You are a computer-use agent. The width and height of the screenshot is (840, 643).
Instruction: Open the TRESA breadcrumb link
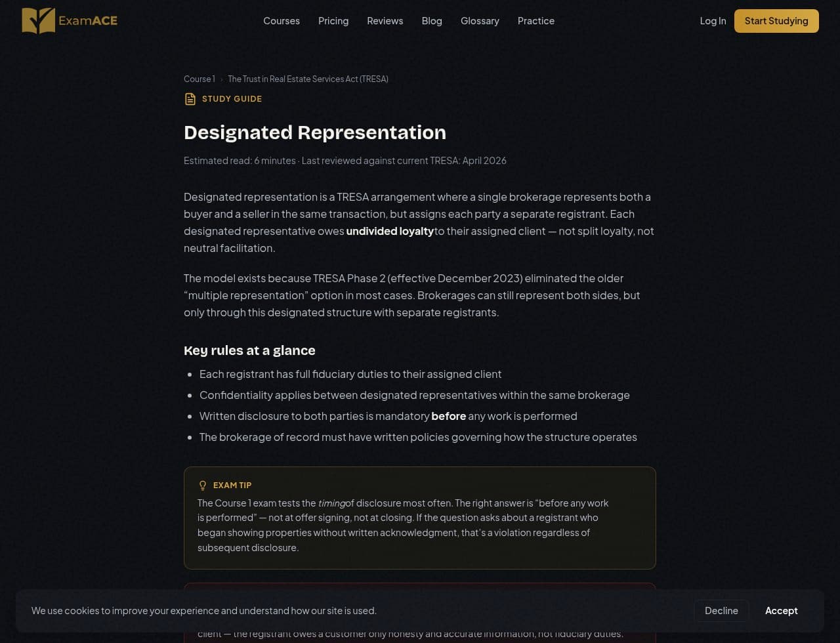pyautogui.click(x=308, y=79)
